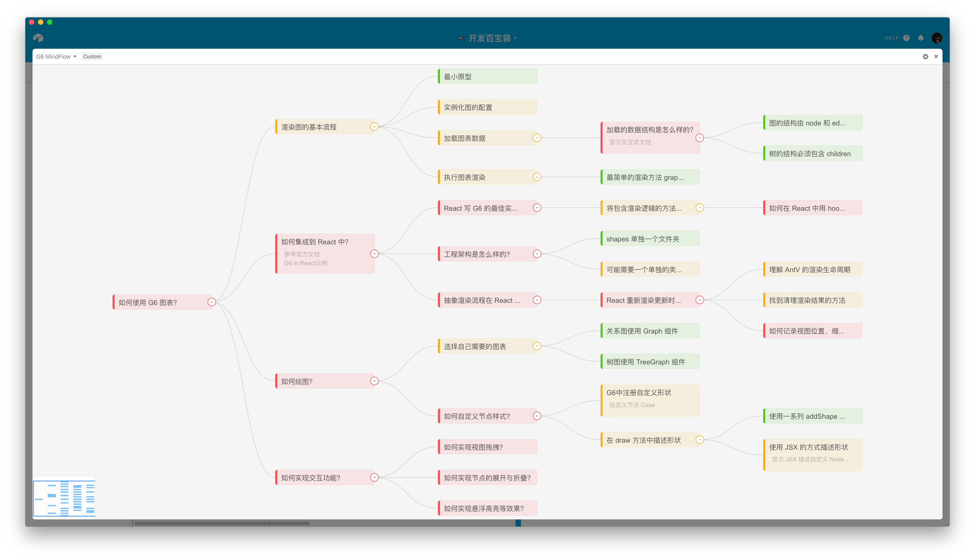The image size is (975, 560).
Task: Click the Custom tag label
Action: [x=92, y=57]
